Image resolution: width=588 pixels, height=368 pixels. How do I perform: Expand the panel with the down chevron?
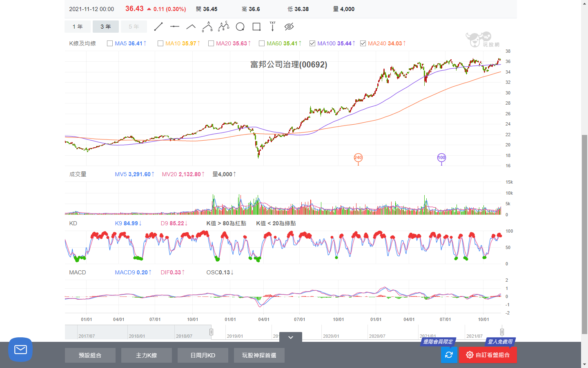click(x=291, y=337)
